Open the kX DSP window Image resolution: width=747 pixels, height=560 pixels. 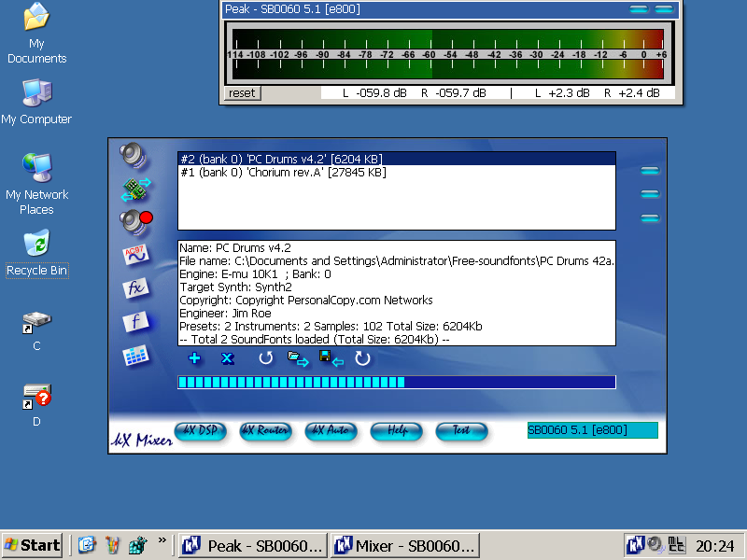[201, 431]
